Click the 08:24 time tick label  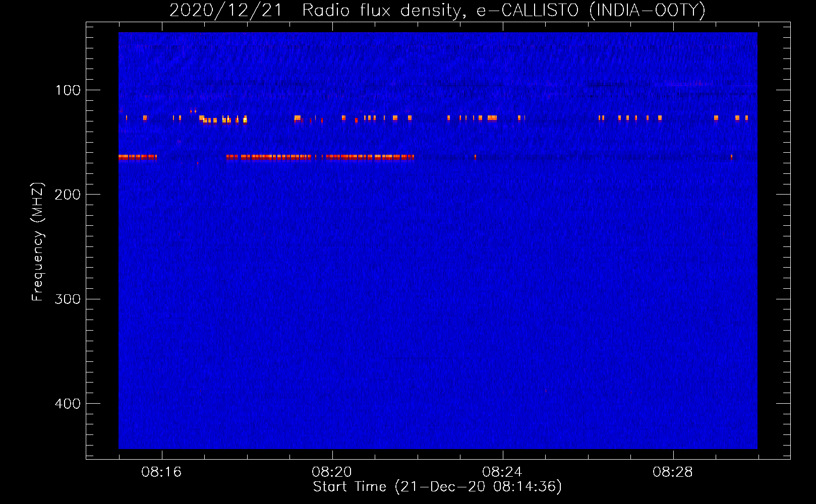point(502,472)
